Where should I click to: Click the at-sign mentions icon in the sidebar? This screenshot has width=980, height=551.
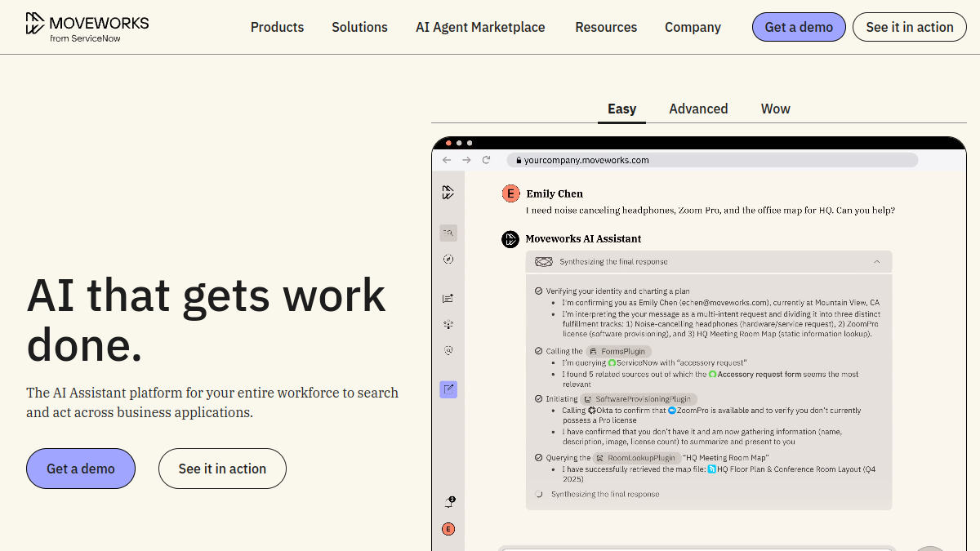click(x=448, y=350)
